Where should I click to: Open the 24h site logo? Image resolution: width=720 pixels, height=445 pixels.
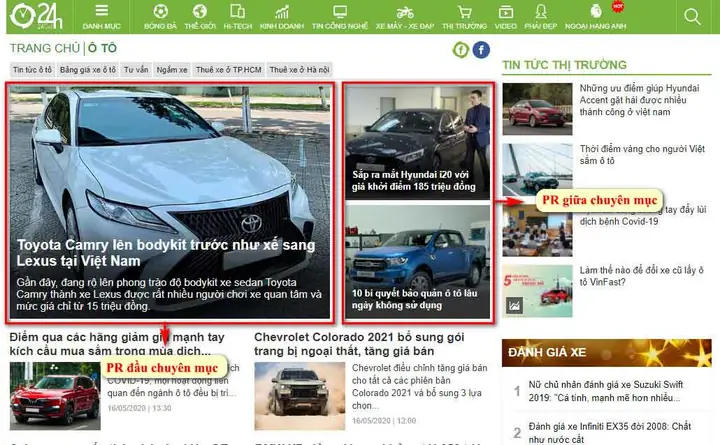tap(36, 16)
